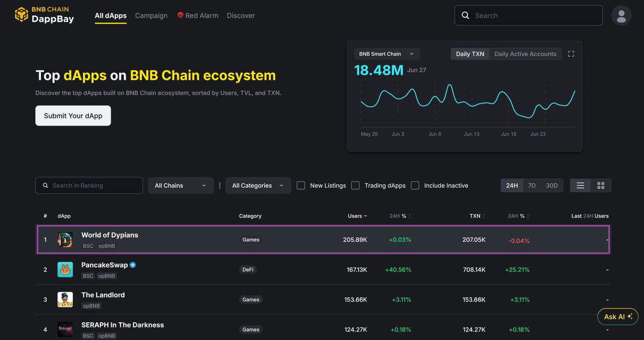This screenshot has height=340, width=644.
Task: Open the All Chains dropdown
Action: 181,186
